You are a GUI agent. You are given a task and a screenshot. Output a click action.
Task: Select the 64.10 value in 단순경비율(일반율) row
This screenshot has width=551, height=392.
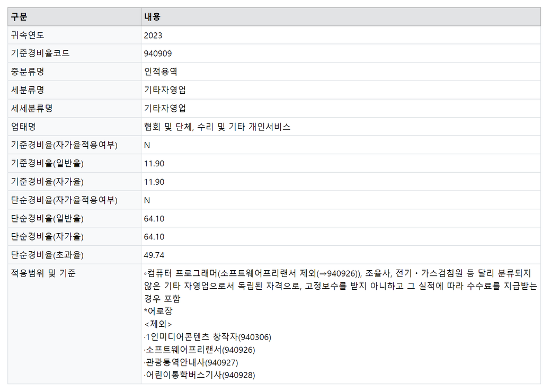coord(154,218)
